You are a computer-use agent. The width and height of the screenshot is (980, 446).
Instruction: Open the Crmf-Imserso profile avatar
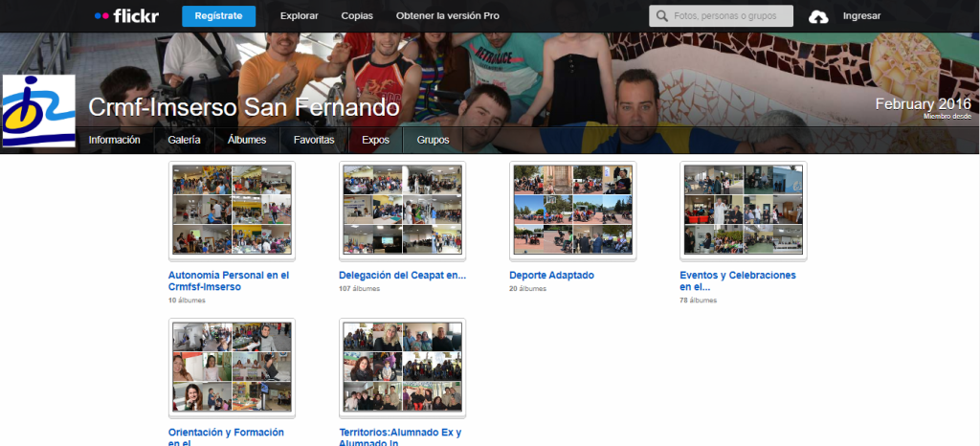[x=38, y=111]
